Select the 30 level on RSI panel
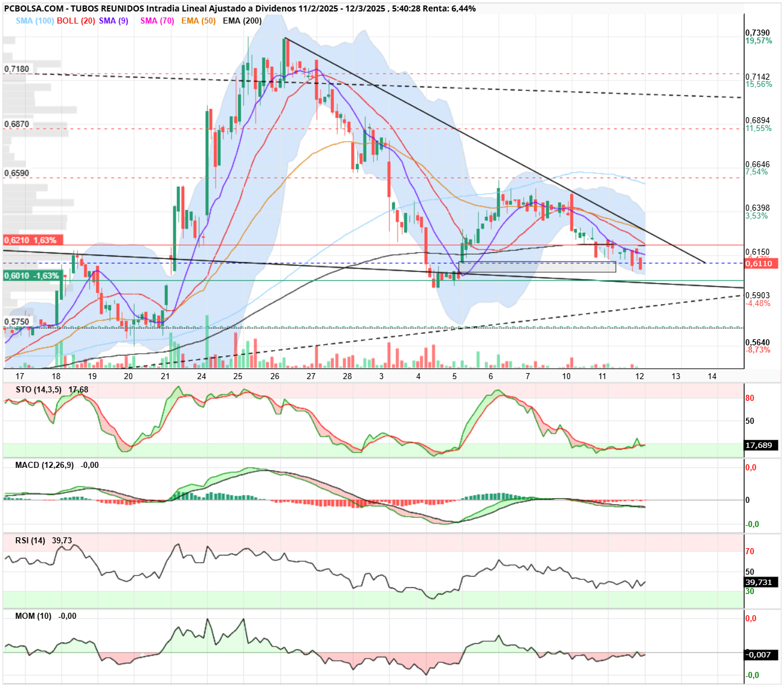 [x=750, y=591]
